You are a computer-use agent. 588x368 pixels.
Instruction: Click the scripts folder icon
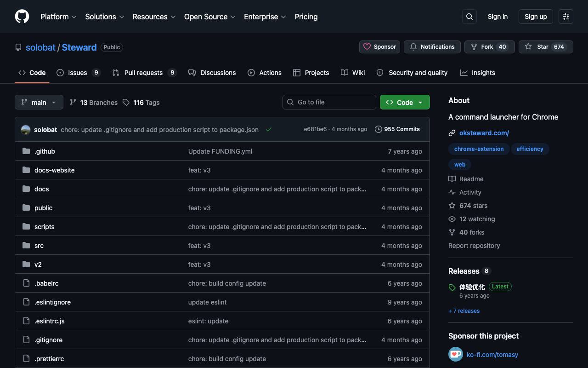click(26, 227)
